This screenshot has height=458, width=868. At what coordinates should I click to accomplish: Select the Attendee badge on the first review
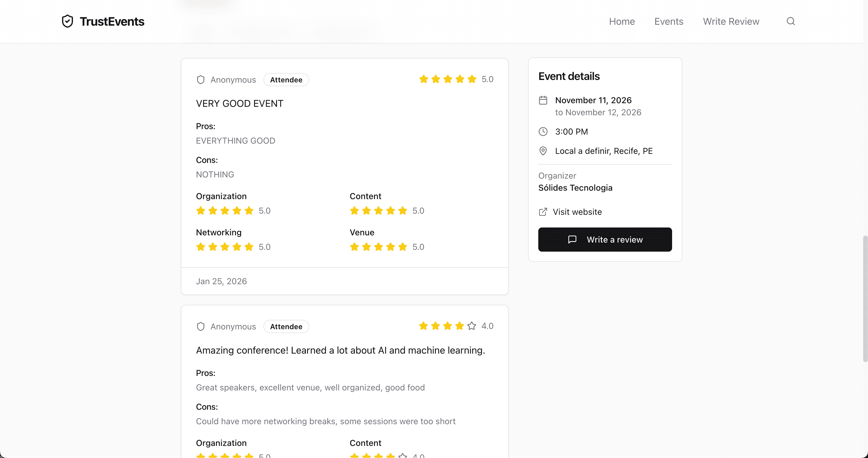286,80
